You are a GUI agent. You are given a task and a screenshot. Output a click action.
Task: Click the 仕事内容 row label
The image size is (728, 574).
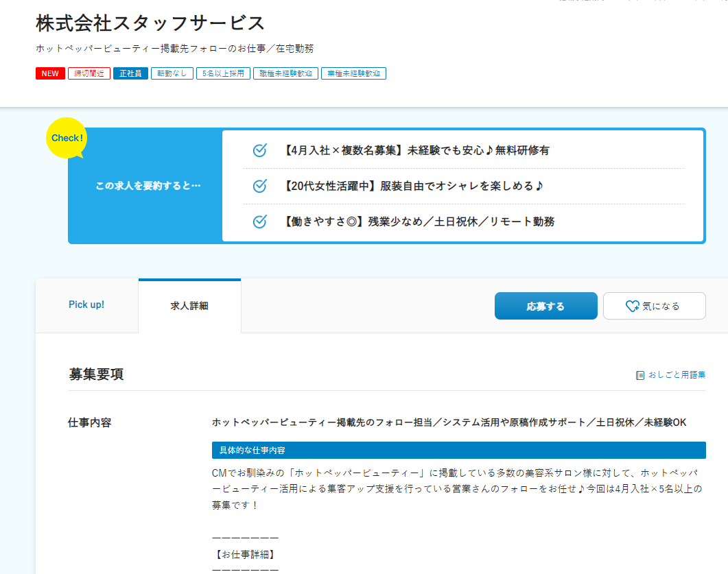90,422
